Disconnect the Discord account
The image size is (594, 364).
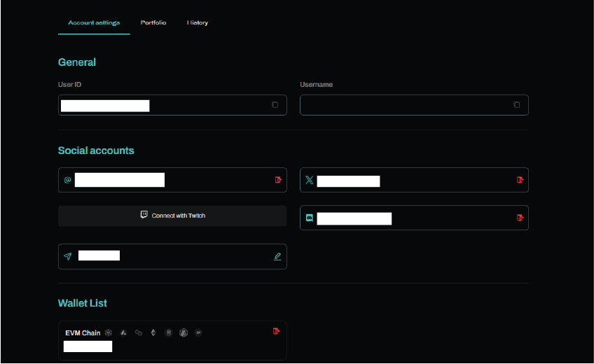pyautogui.click(x=520, y=218)
